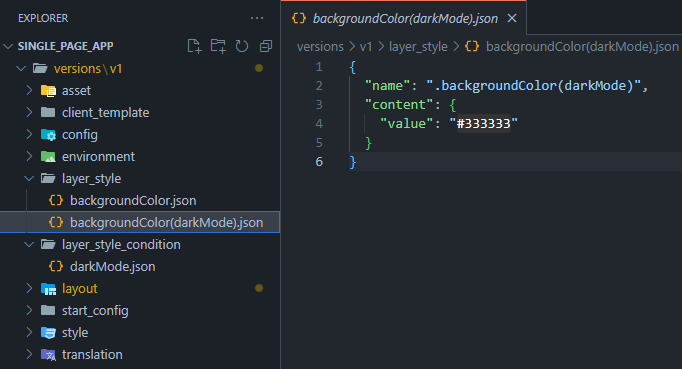Collapse all folders in Explorer
Viewport: 682px width, 369px height.
pos(266,46)
